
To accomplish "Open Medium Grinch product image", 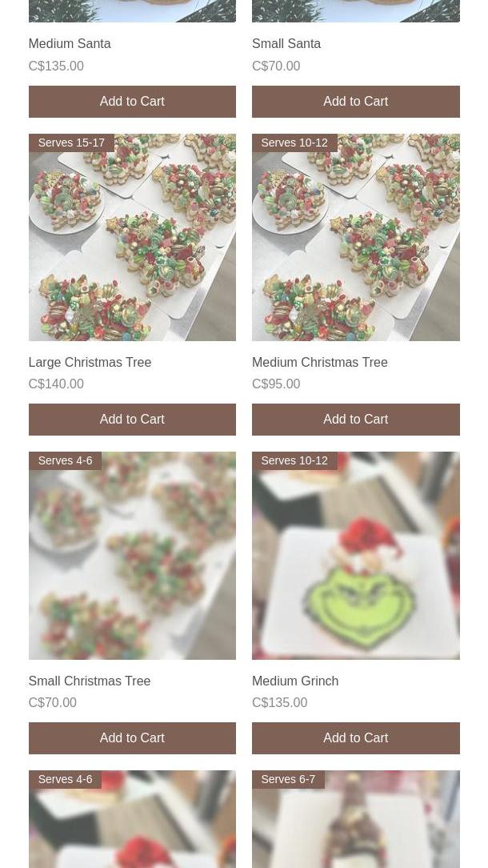I will point(356,556).
